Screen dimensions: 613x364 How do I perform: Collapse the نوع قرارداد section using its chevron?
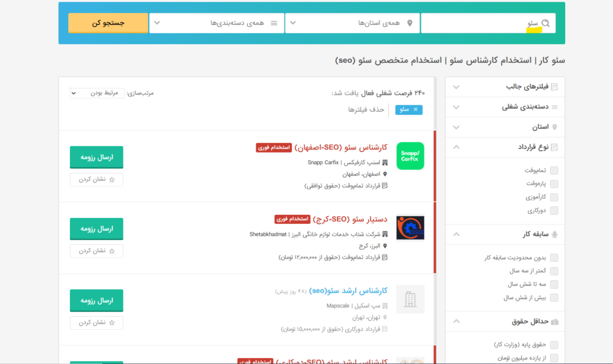pyautogui.click(x=456, y=147)
